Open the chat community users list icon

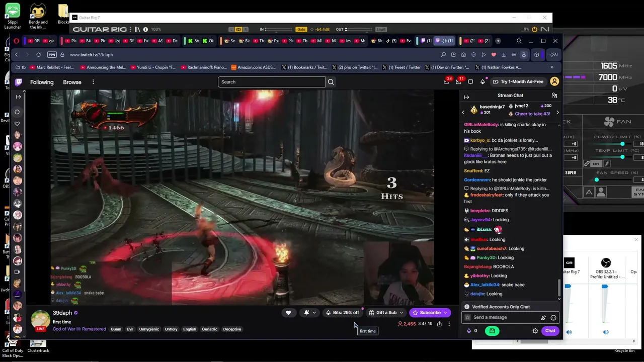point(554,96)
